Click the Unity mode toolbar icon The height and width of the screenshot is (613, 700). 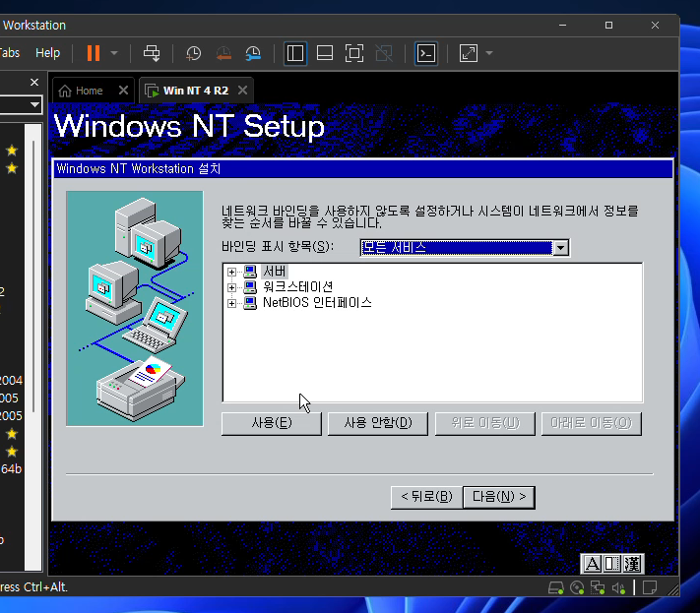pyautogui.click(x=384, y=53)
